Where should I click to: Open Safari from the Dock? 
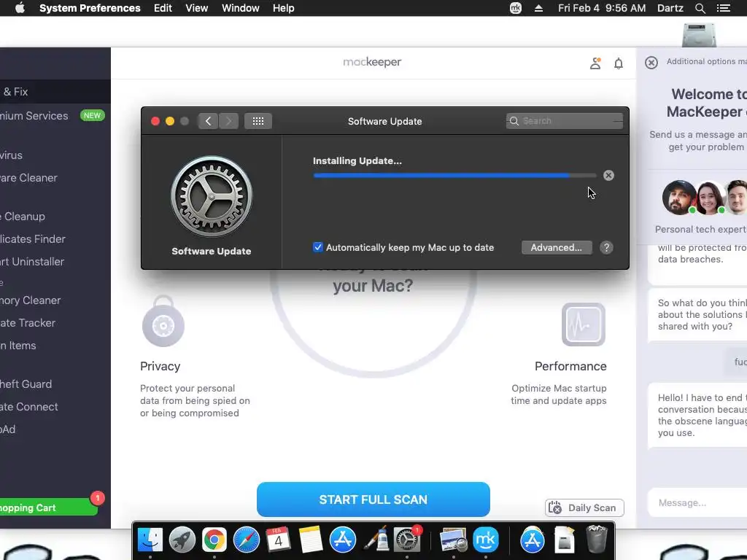247,540
